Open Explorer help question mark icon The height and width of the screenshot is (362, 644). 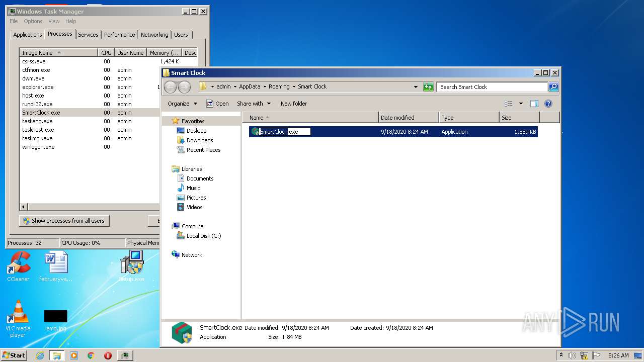pyautogui.click(x=548, y=104)
